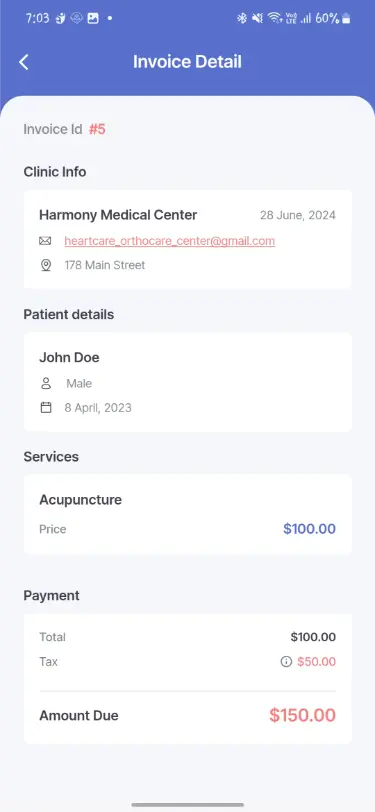The image size is (375, 812).
Task: Tap the battery icon in status bar
Action: (346, 19)
